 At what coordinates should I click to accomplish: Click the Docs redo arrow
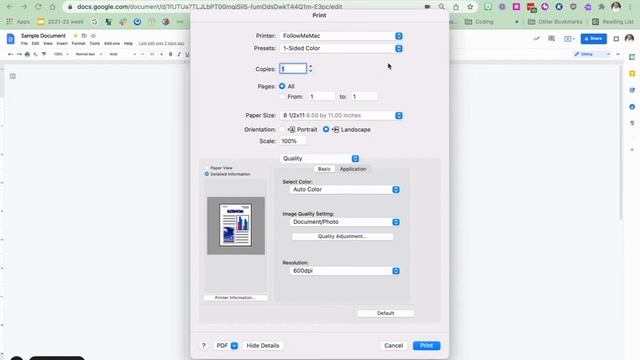tap(19, 54)
